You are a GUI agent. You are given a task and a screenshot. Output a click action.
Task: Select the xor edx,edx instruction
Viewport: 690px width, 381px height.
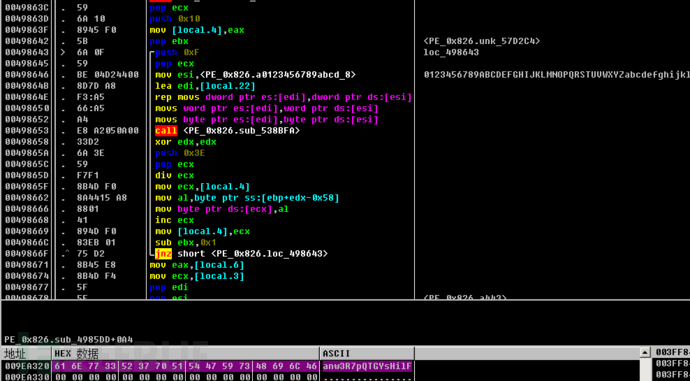[x=186, y=142]
